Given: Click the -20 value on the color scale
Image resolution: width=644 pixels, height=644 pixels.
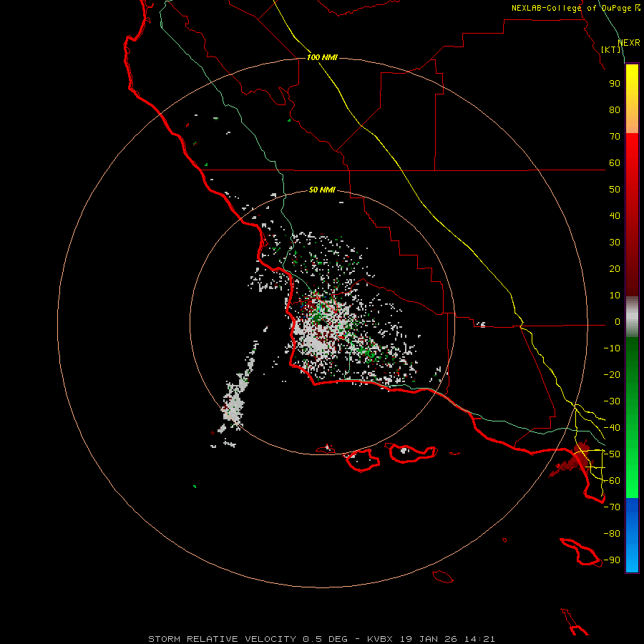Looking at the screenshot, I should tap(612, 374).
